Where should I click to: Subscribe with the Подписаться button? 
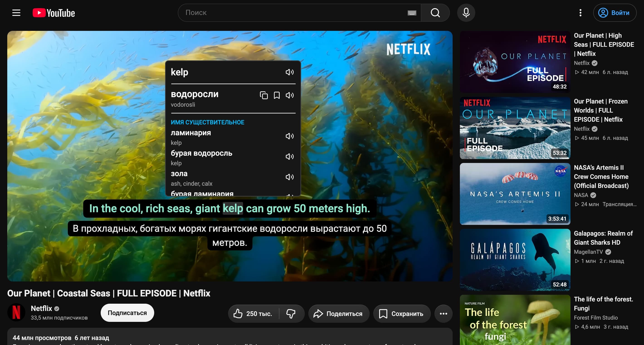tap(127, 313)
